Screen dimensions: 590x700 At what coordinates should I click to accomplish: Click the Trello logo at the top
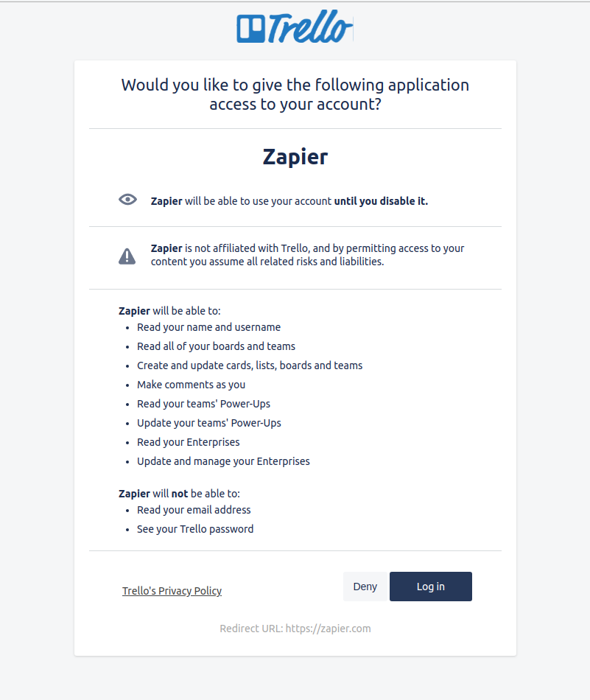295,29
